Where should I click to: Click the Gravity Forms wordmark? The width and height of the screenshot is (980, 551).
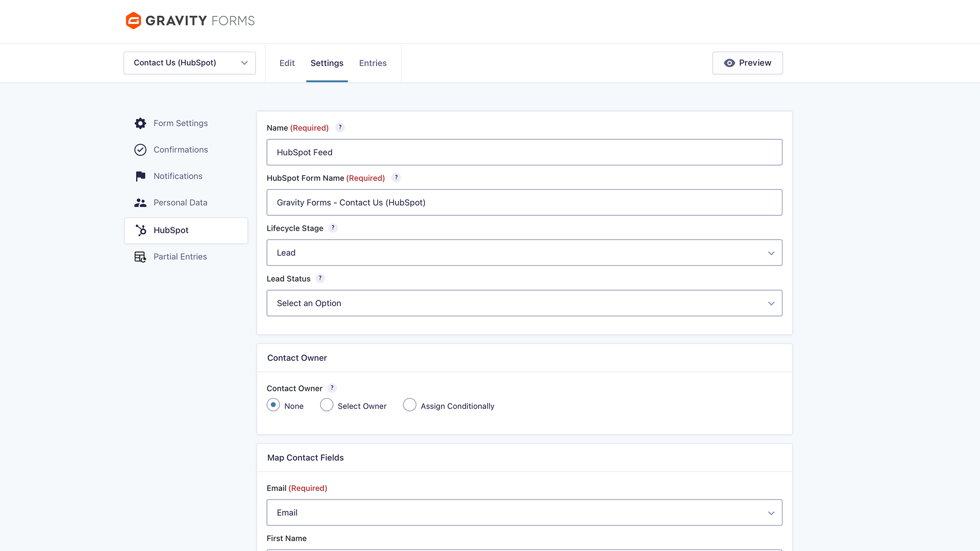(200, 21)
